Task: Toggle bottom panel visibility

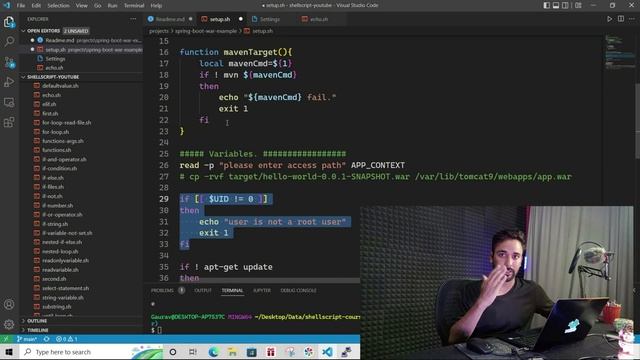Action: click(x=556, y=5)
